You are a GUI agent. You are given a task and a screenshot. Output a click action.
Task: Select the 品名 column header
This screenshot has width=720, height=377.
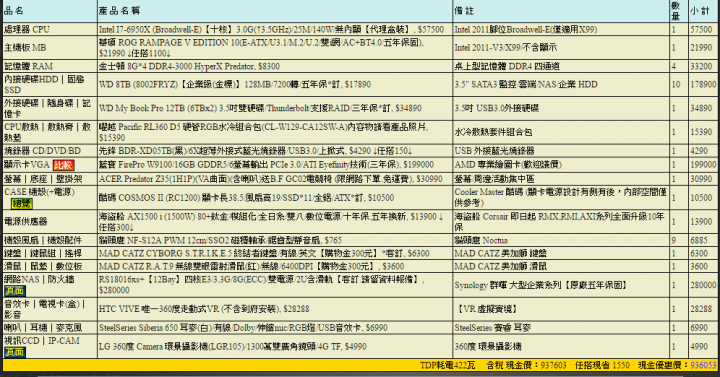click(50, 11)
